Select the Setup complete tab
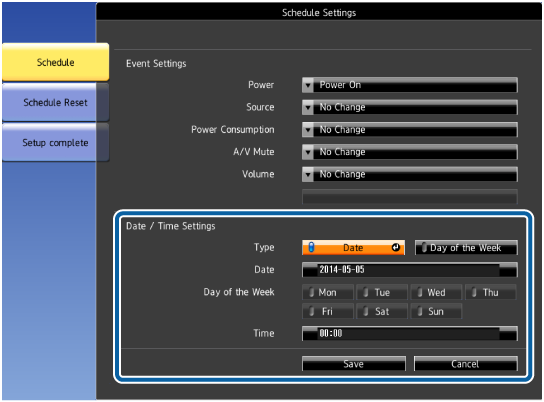The height and width of the screenshot is (402, 544). [x=56, y=143]
